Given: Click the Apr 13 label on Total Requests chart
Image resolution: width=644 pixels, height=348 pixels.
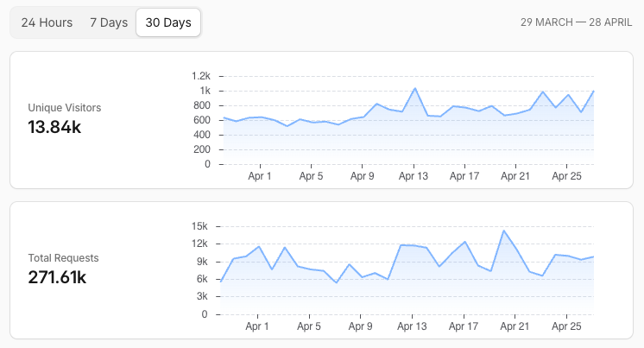Looking at the screenshot, I should click(x=413, y=327).
